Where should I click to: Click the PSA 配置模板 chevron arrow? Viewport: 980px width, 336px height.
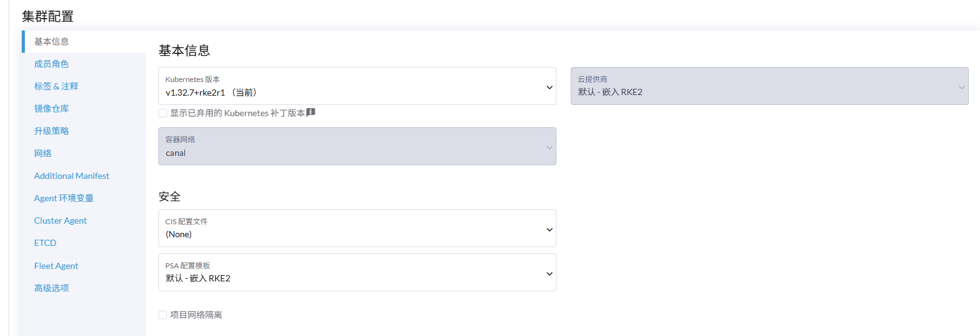(x=550, y=274)
